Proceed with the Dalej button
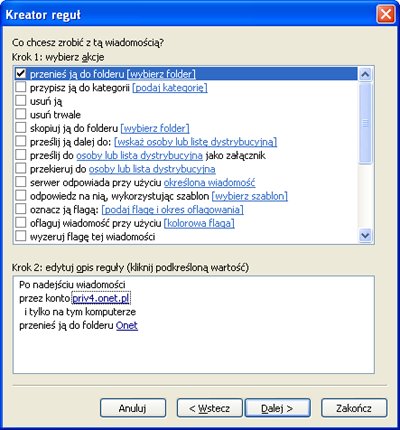Image resolution: width=400 pixels, height=430 pixels. [x=277, y=408]
